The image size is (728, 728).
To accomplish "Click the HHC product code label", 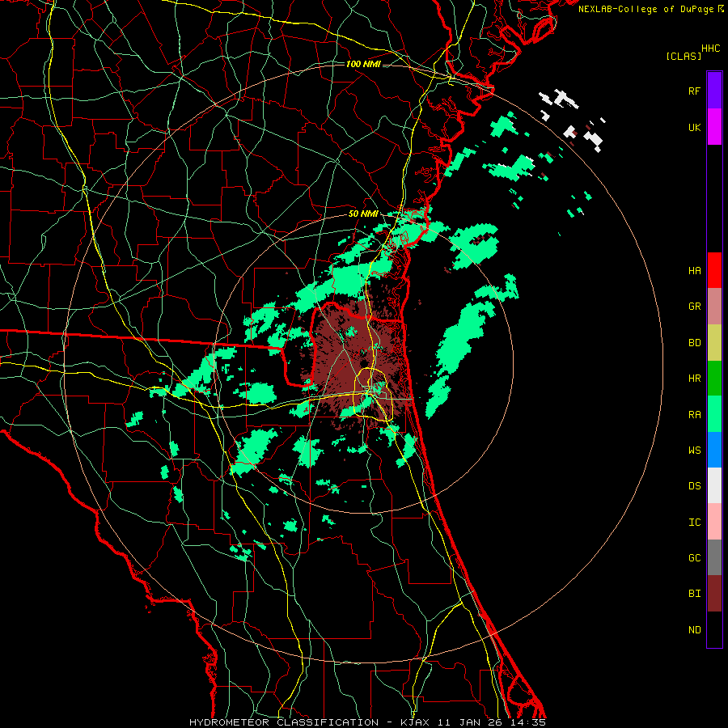I will coord(711,49).
